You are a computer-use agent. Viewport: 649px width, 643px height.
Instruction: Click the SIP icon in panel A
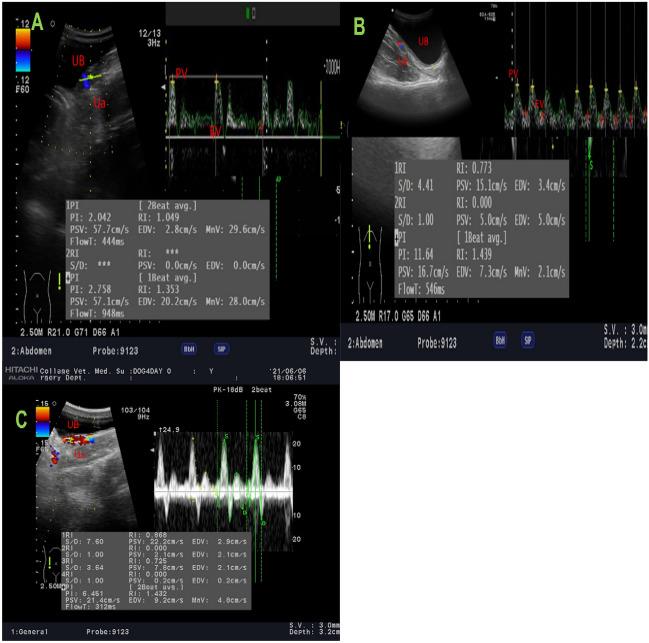pos(221,349)
